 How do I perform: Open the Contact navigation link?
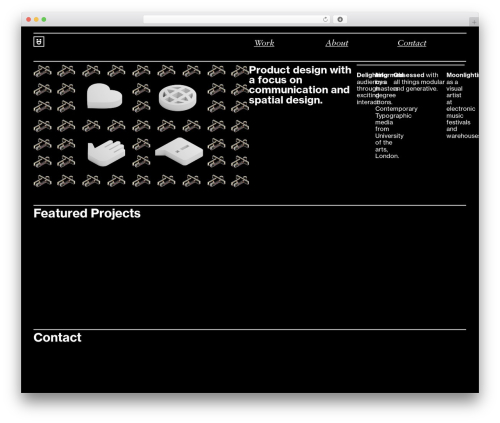[412, 43]
